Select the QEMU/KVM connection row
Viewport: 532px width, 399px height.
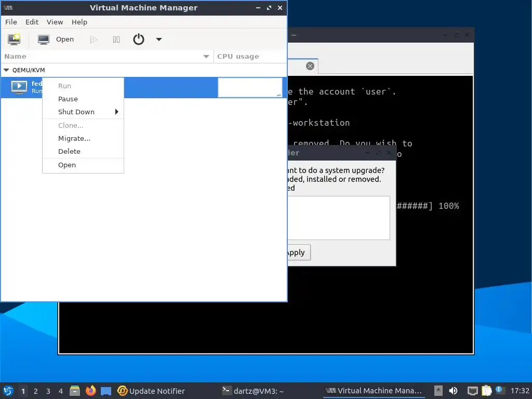point(144,70)
